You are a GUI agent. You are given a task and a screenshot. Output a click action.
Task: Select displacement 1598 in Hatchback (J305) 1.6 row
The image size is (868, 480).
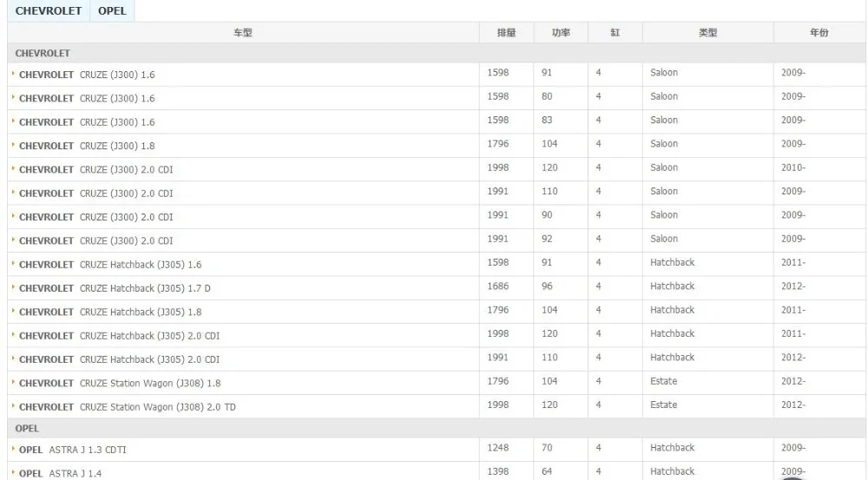(497, 262)
